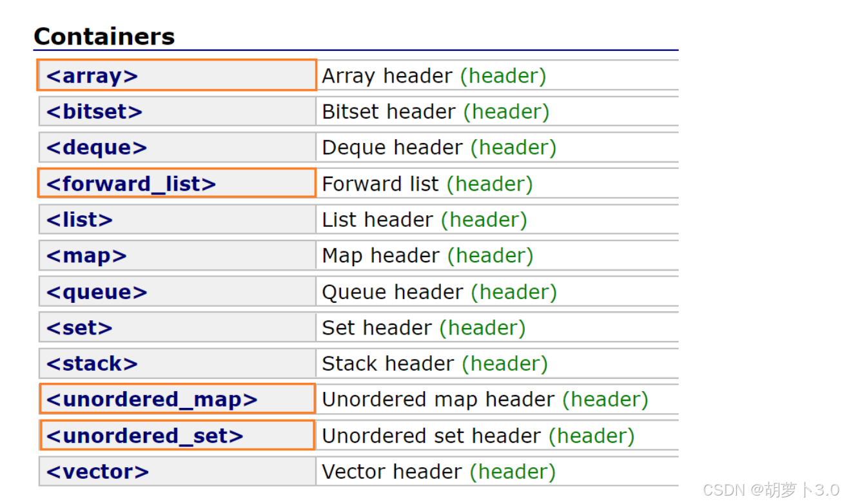Open the <forward_list> header link
842x504 pixels.
click(131, 184)
